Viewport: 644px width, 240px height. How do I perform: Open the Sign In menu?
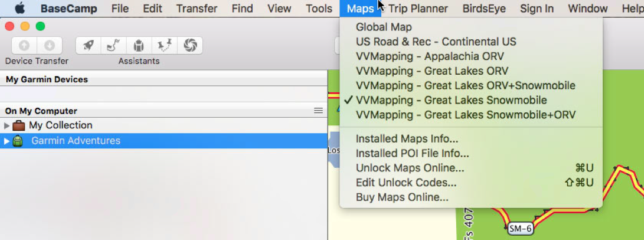[537, 8]
